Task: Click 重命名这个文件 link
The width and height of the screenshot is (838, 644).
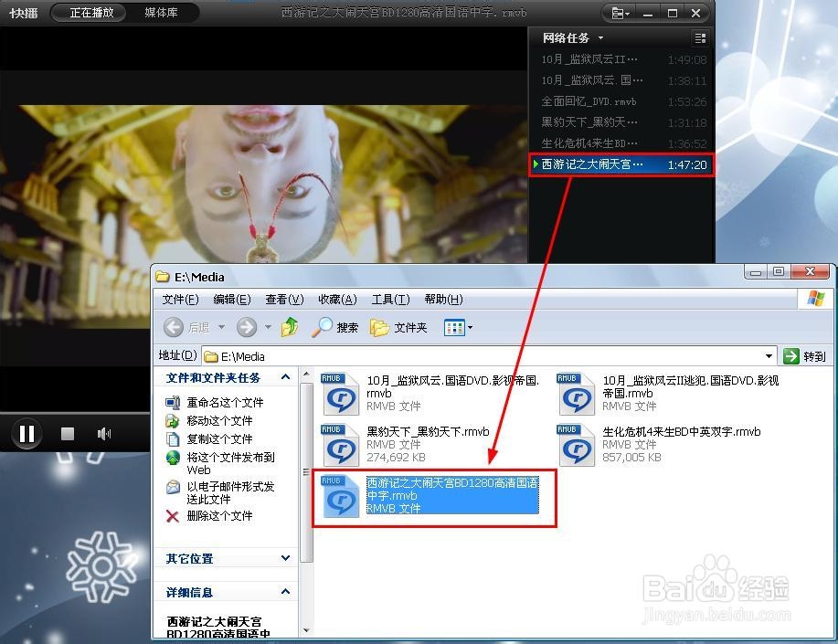Action: tap(225, 403)
